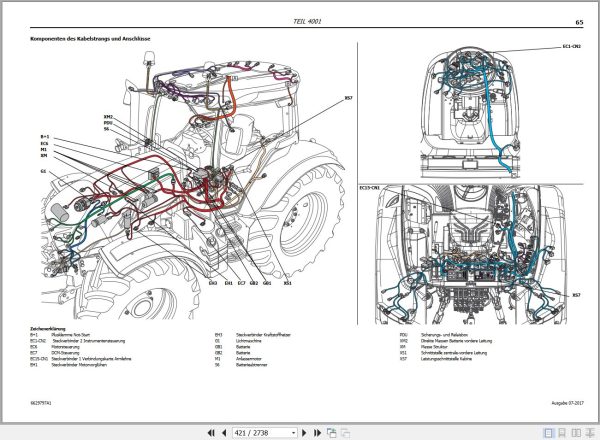Click the "Sicherungs- und Relaisbox" legend entry
Screen dimensions: 600x440
click(444, 335)
